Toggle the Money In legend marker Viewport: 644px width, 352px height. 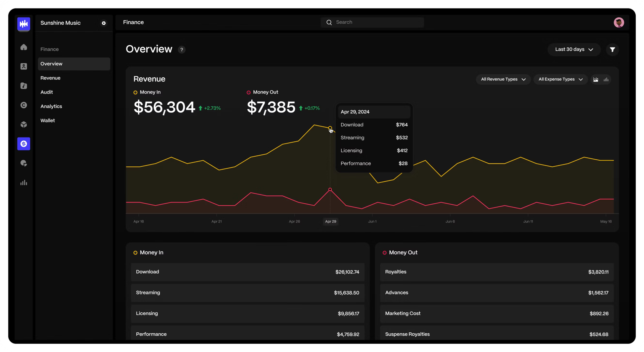(x=135, y=92)
